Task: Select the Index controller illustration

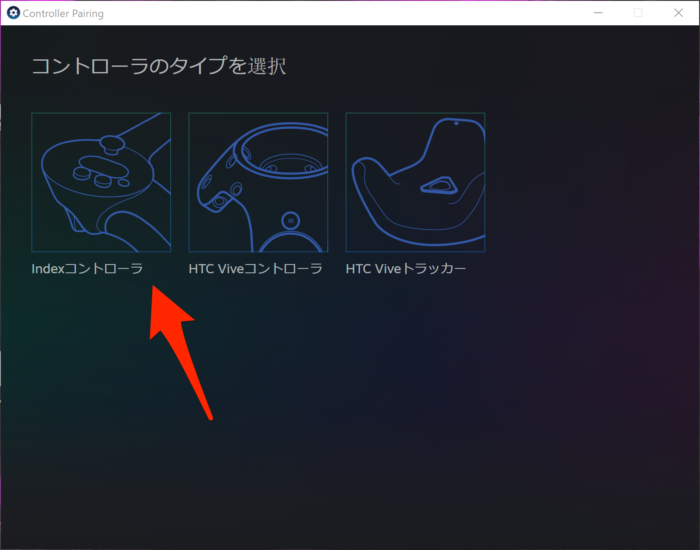Action: (x=101, y=182)
